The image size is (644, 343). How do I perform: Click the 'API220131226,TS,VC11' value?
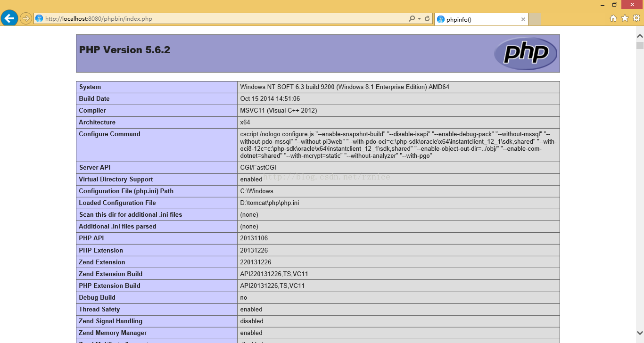pyautogui.click(x=274, y=274)
